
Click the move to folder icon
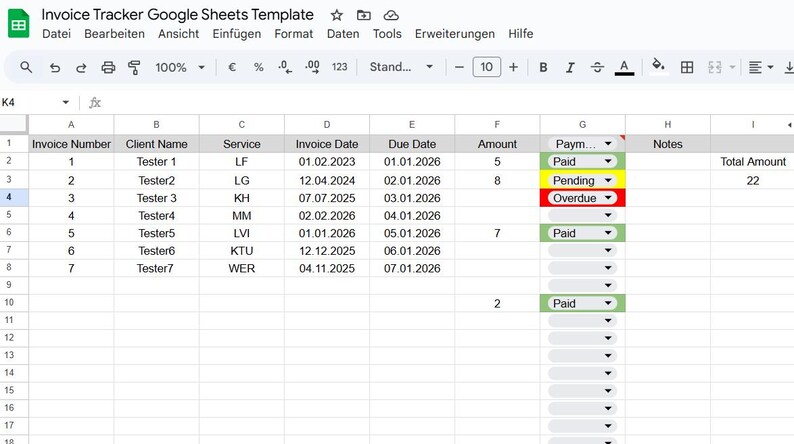pos(364,15)
